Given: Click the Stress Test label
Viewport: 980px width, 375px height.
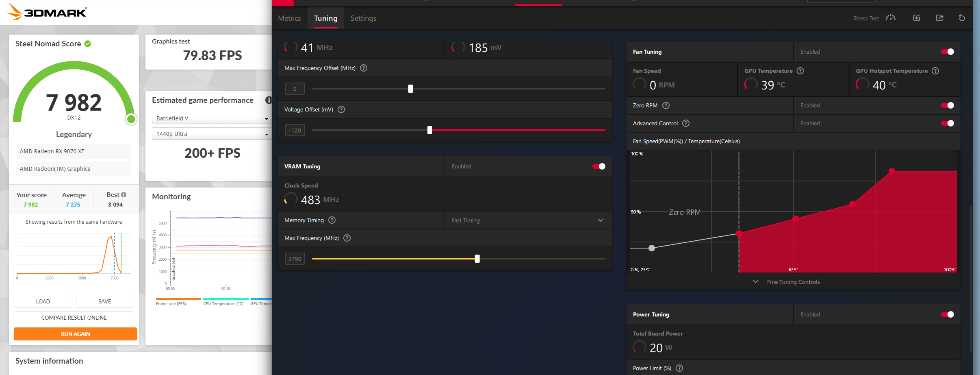Looking at the screenshot, I should [866, 18].
